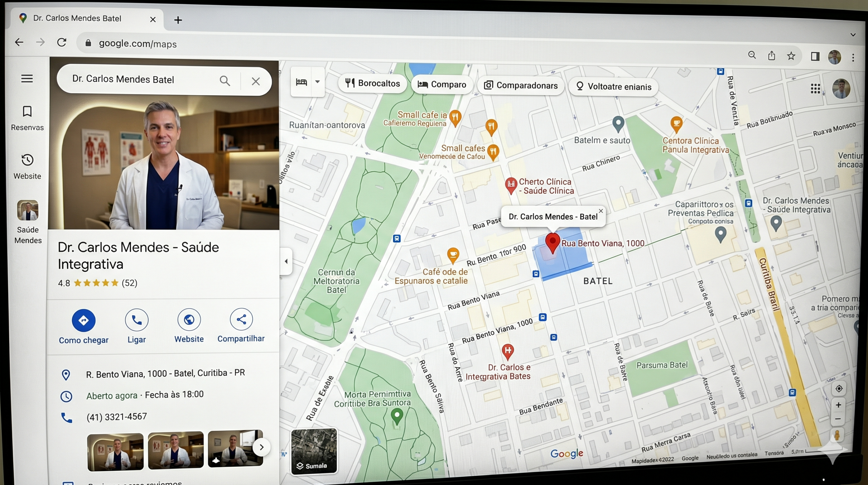Search with the magnifier icon in search box
868x485 pixels.
point(224,81)
